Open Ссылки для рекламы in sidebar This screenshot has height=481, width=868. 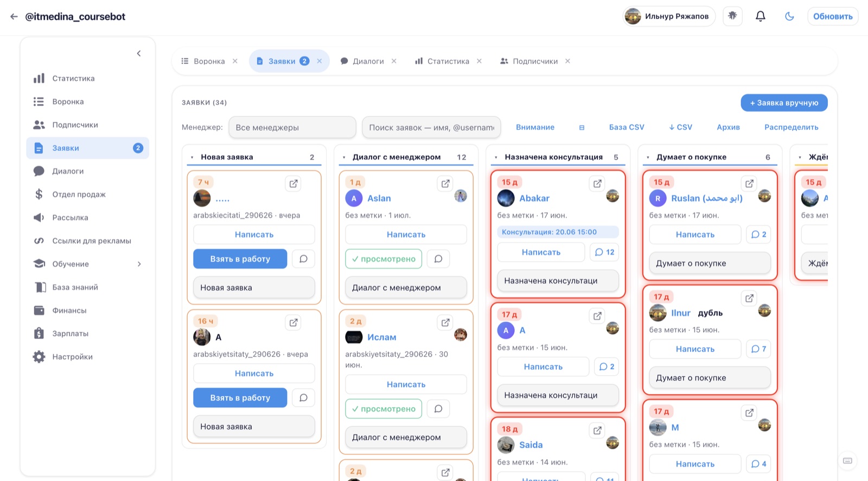tap(87, 240)
